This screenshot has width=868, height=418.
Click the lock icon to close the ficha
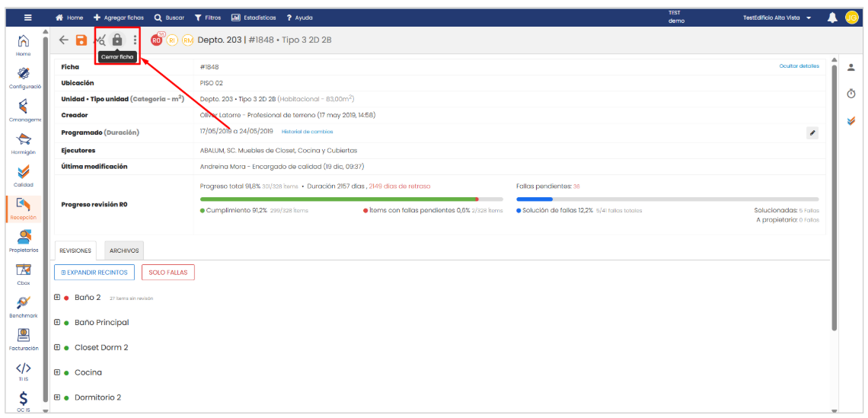[x=116, y=40]
